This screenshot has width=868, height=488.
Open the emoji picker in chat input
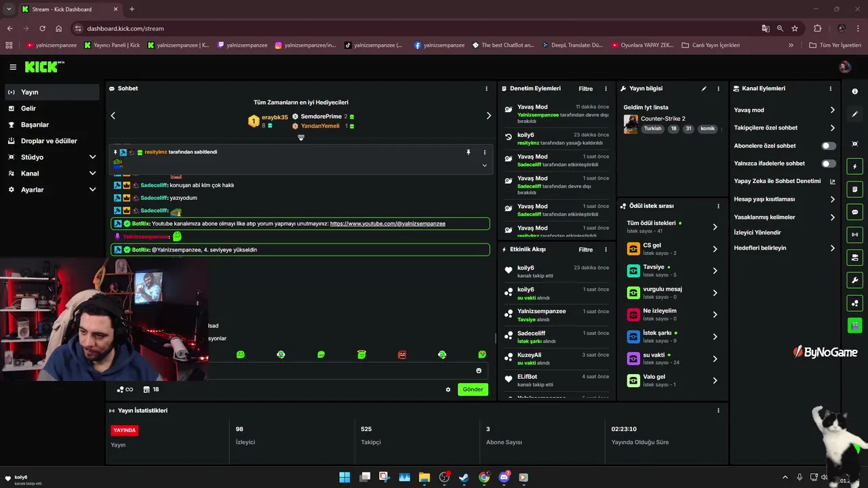(x=479, y=371)
